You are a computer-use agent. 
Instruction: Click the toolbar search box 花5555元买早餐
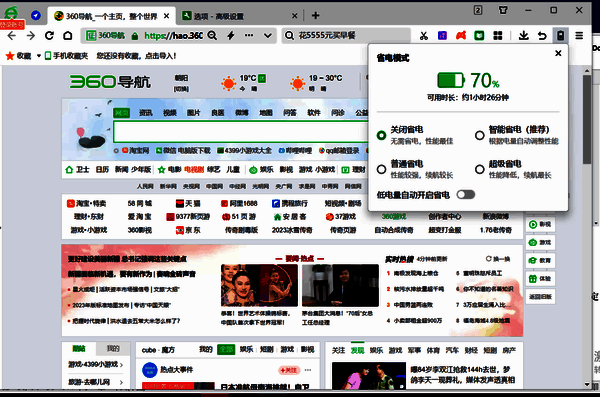pos(347,36)
